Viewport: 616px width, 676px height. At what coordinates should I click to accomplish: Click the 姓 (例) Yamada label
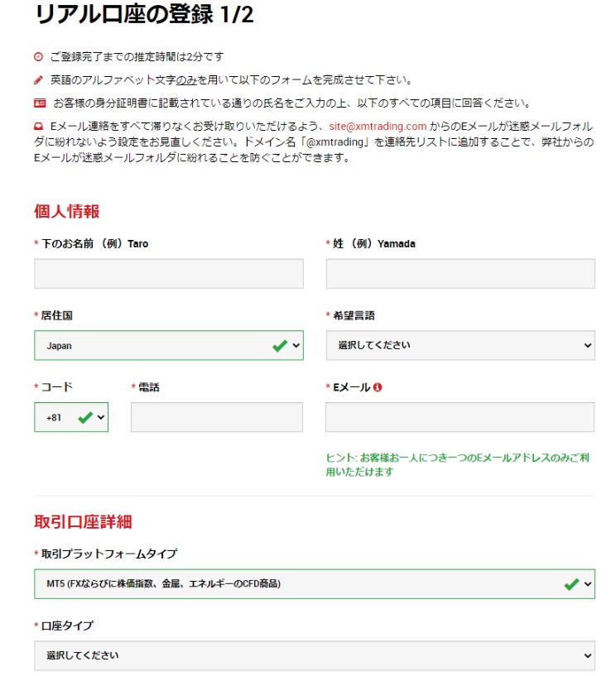pyautogui.click(x=374, y=243)
